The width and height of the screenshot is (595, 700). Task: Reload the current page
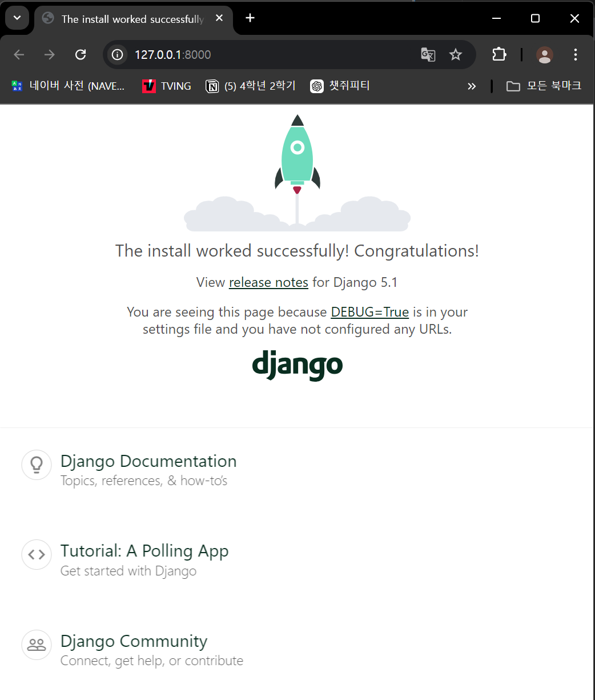tap(81, 55)
